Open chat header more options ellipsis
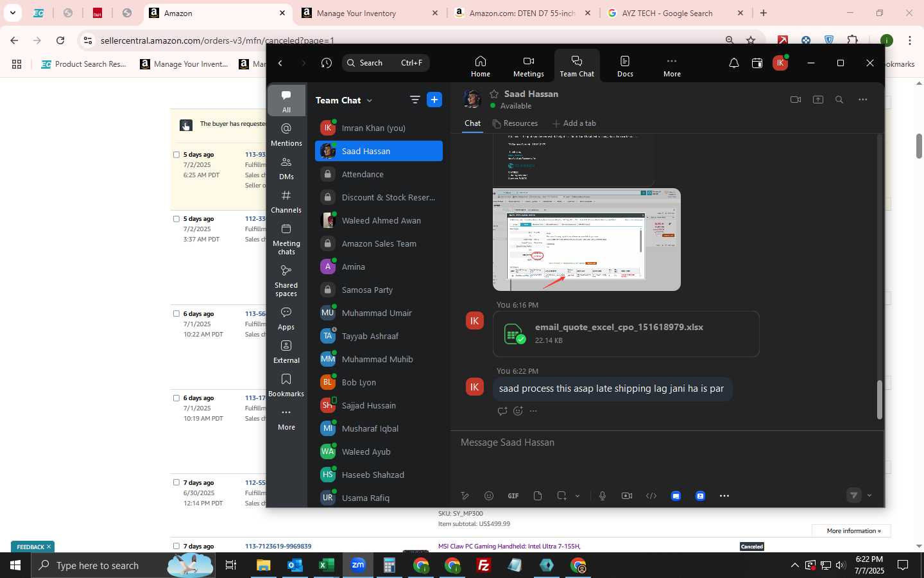This screenshot has width=924, height=578. click(863, 100)
